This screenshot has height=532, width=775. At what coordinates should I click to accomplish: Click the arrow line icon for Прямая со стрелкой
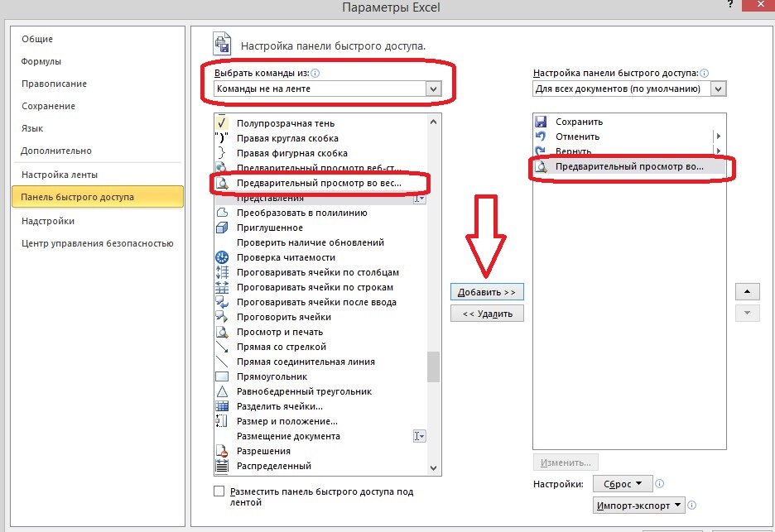(x=222, y=347)
